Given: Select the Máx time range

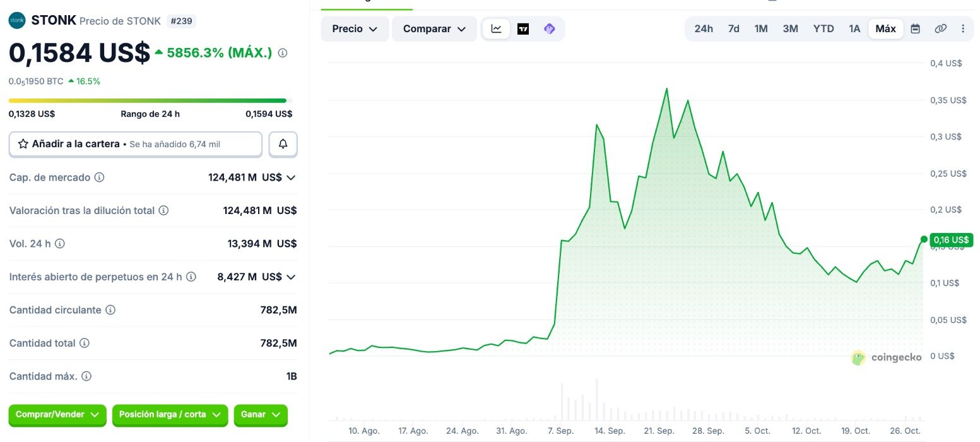Looking at the screenshot, I should (886, 29).
